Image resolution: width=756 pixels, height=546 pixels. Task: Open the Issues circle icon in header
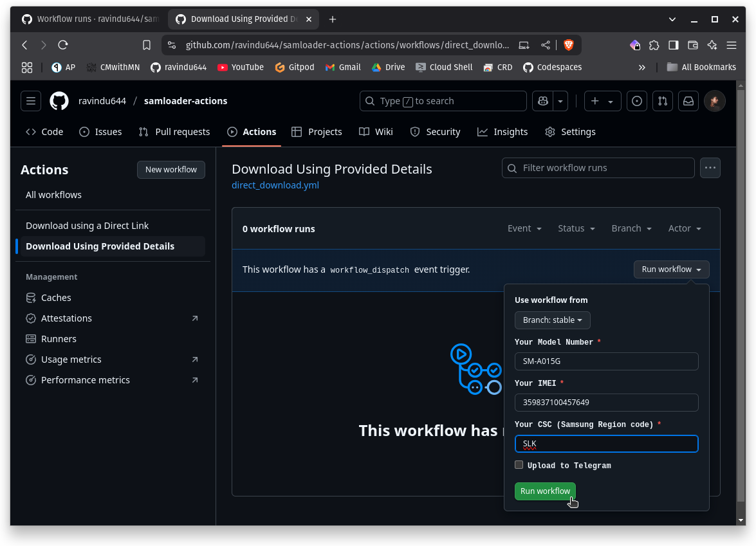tap(637, 101)
